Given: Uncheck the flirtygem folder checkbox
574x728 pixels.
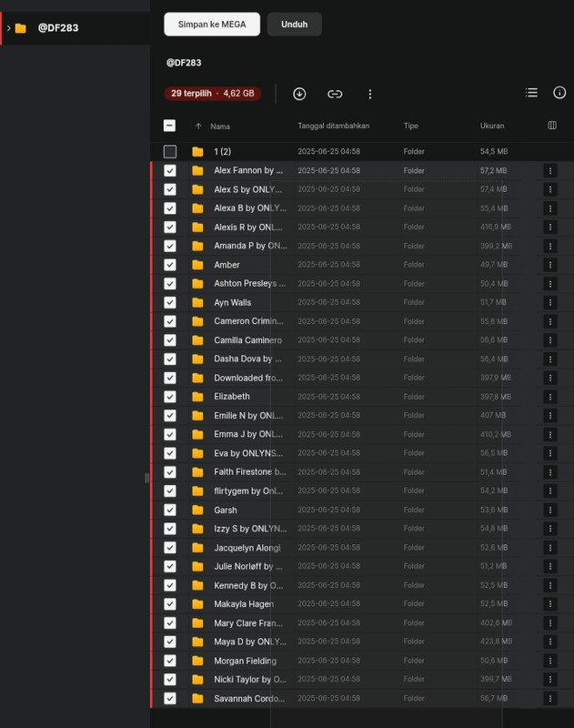Looking at the screenshot, I should pos(170,490).
